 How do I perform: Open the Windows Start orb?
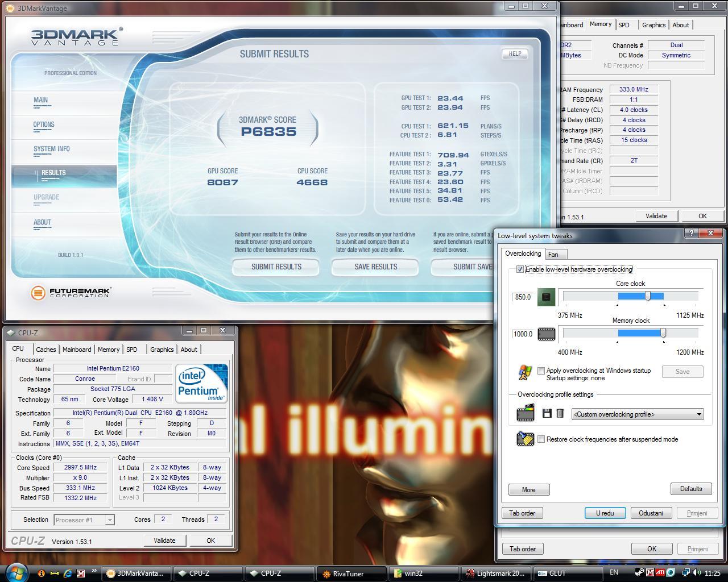16,572
